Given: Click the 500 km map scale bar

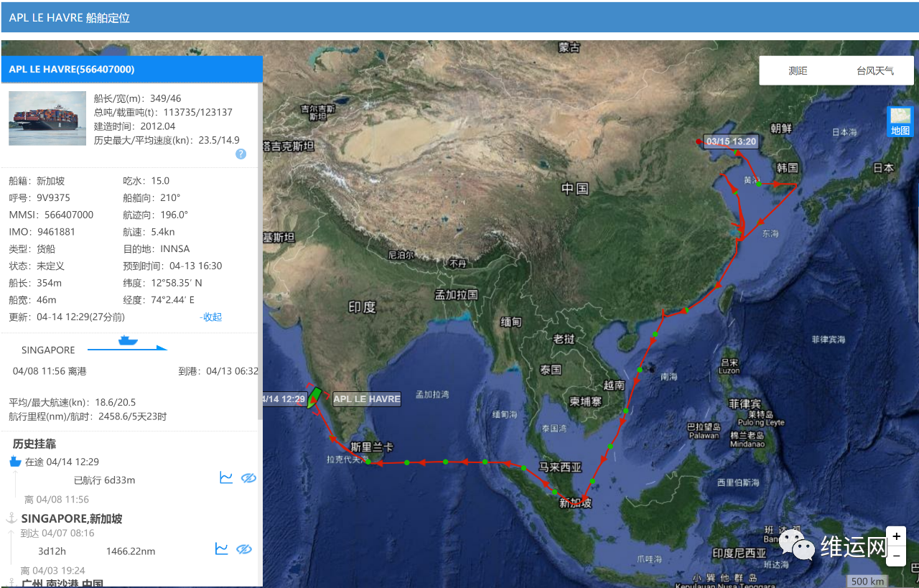Looking at the screenshot, I should point(867,582).
